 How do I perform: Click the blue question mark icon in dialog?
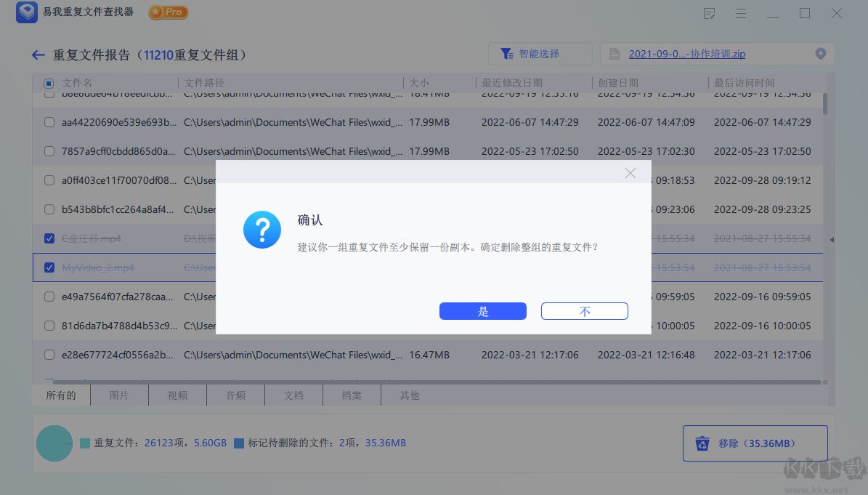261,230
